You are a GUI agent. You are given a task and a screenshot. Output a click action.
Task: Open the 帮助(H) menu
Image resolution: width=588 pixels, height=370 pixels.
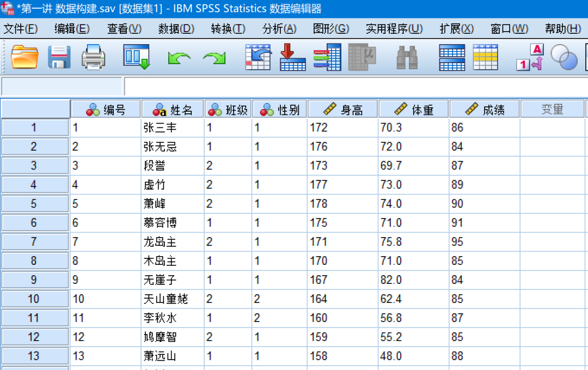[563, 28]
